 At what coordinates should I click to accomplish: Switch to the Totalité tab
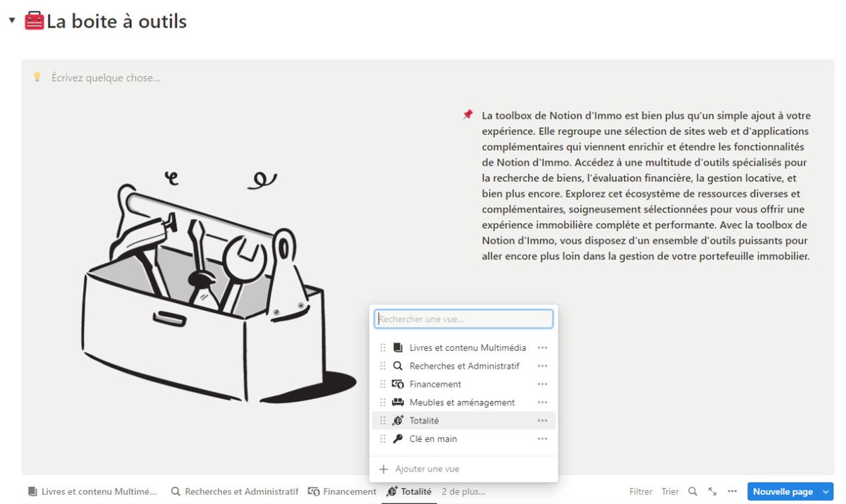pos(410,492)
